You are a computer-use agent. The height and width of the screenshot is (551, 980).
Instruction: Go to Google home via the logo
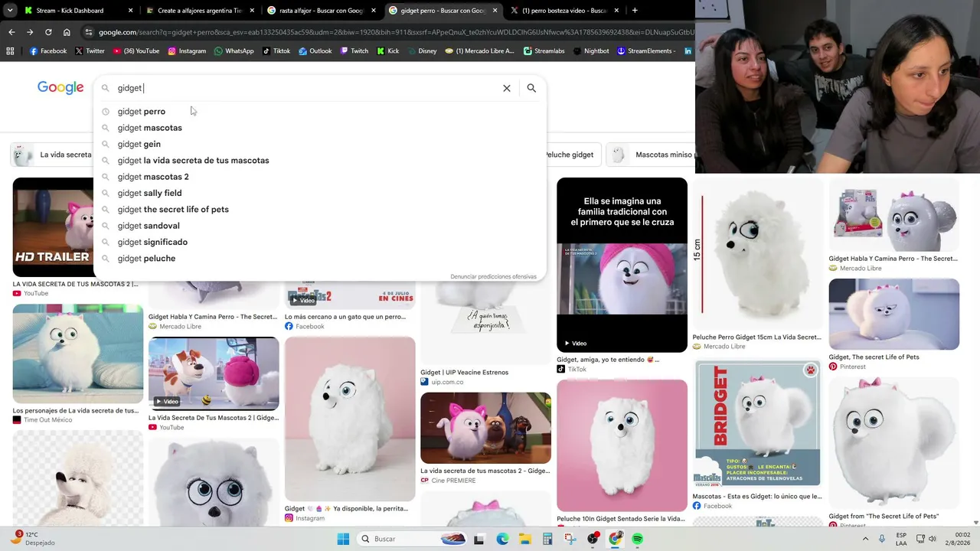(60, 88)
